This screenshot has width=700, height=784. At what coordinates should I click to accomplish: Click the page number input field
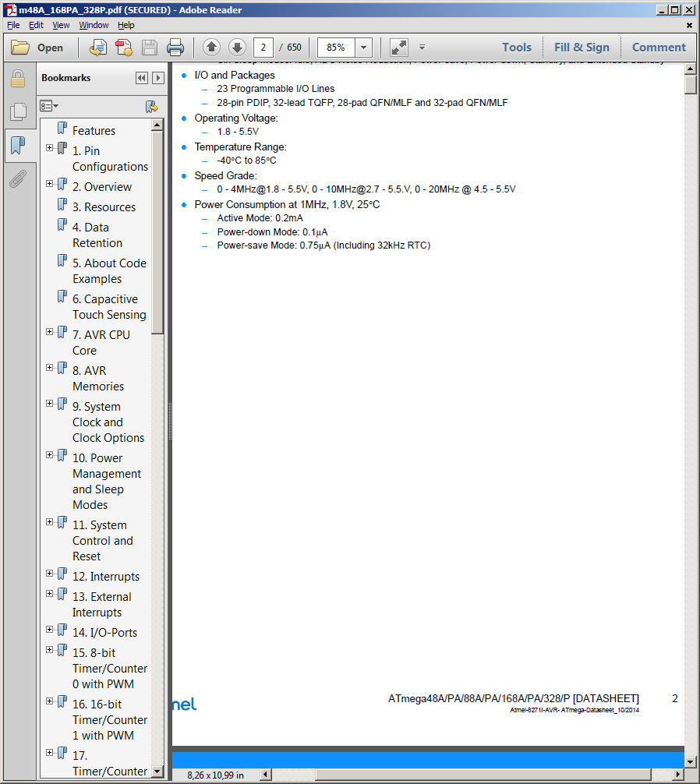(263, 48)
